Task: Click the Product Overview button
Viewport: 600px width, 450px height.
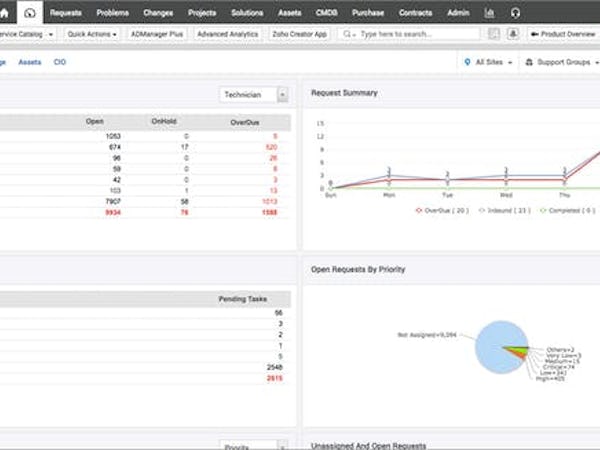Action: [563, 34]
